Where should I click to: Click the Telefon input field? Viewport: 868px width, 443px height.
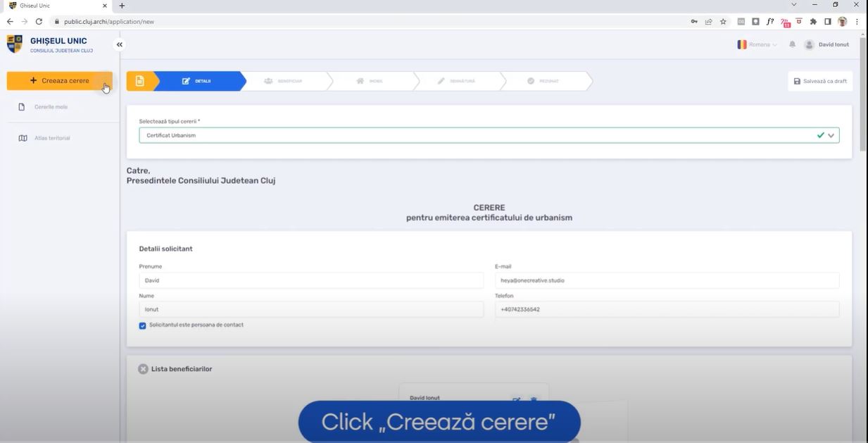tap(667, 309)
